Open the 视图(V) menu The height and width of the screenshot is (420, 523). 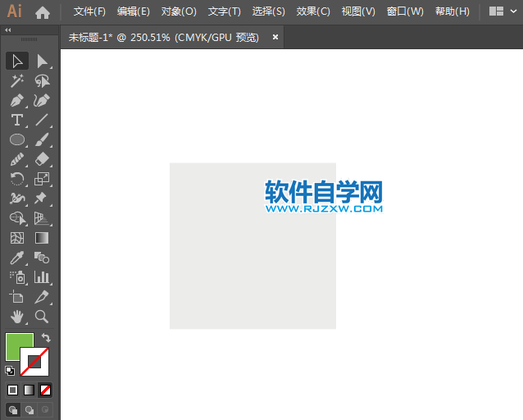[358, 11]
